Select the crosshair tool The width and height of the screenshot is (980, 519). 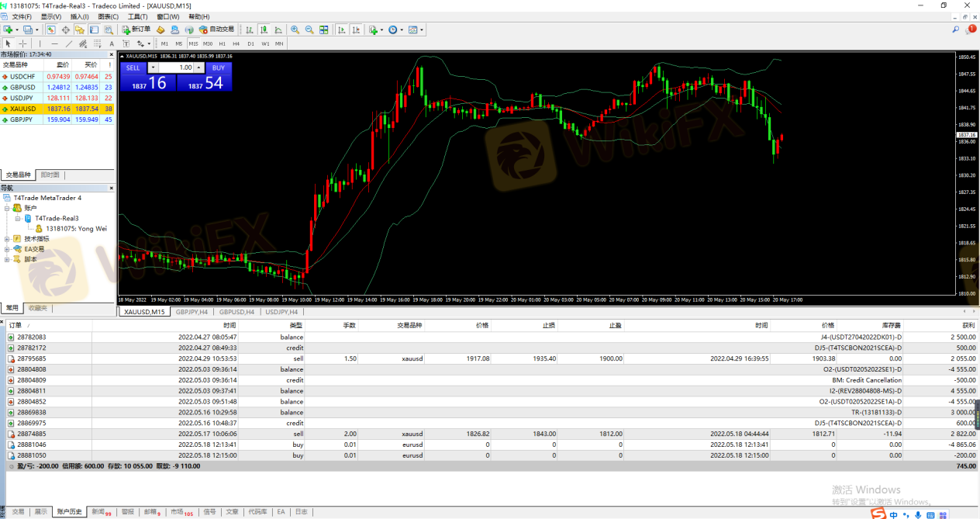(22, 43)
